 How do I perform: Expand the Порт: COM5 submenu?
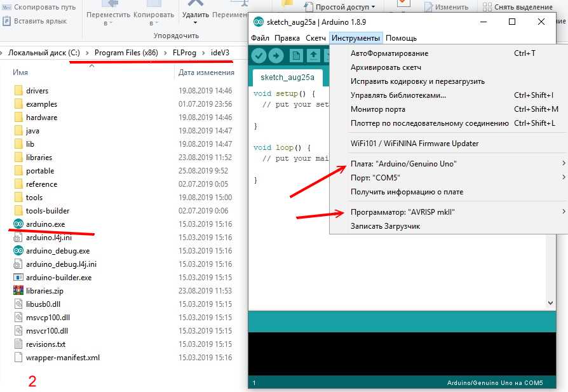(449, 177)
